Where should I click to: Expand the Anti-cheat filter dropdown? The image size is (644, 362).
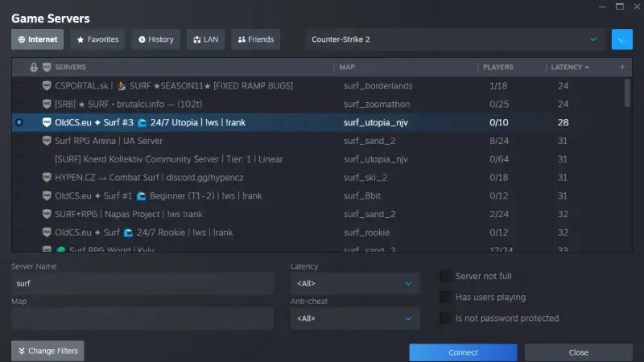coord(355,319)
